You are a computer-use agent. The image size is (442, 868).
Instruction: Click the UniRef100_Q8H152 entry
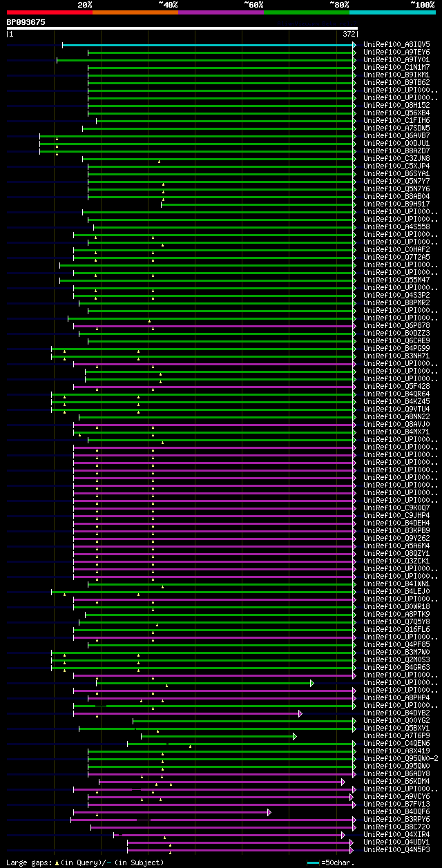(396, 105)
